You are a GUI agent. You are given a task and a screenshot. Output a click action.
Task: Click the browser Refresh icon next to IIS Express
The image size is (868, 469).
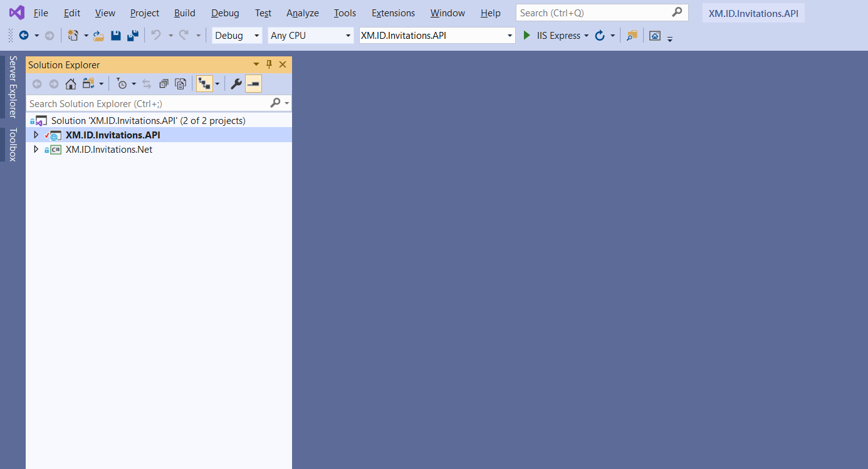pyautogui.click(x=600, y=36)
